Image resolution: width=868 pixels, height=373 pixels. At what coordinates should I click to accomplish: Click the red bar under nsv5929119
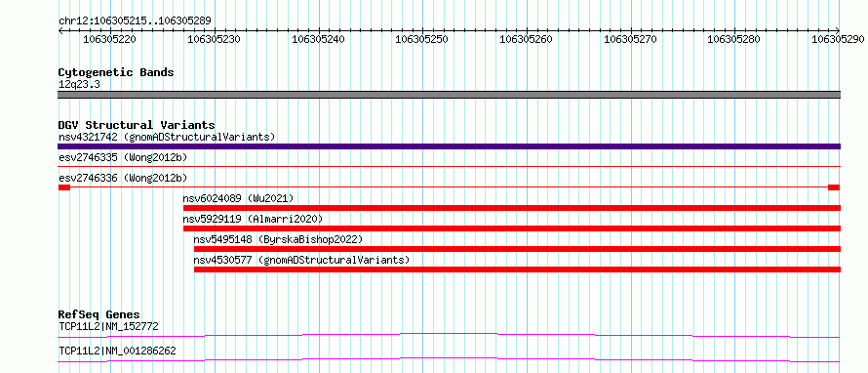511,228
